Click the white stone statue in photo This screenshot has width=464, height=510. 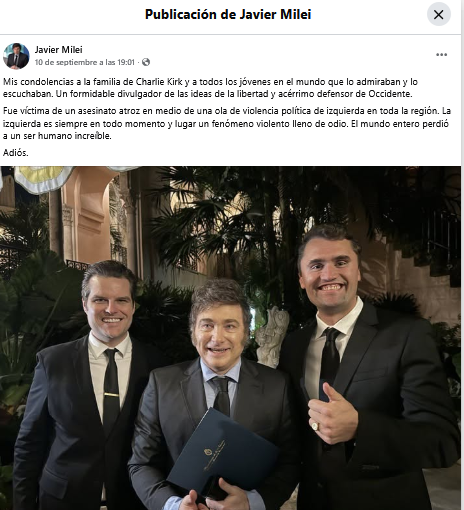pyautogui.click(x=272, y=337)
